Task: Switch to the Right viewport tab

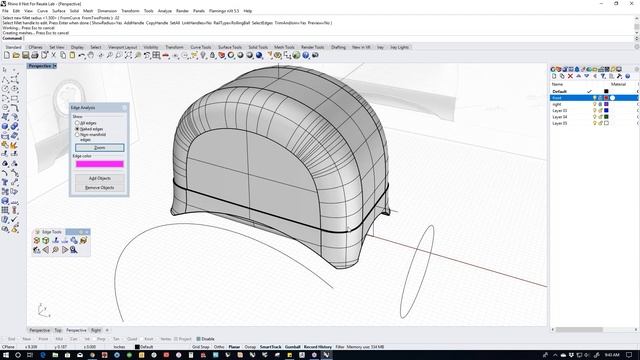Action: coord(96,330)
